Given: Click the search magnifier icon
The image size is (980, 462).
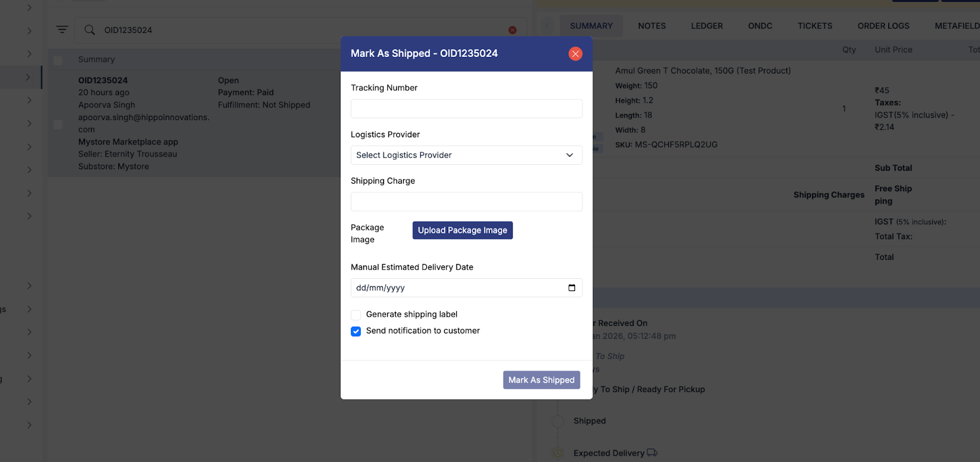Looking at the screenshot, I should pyautogui.click(x=89, y=30).
